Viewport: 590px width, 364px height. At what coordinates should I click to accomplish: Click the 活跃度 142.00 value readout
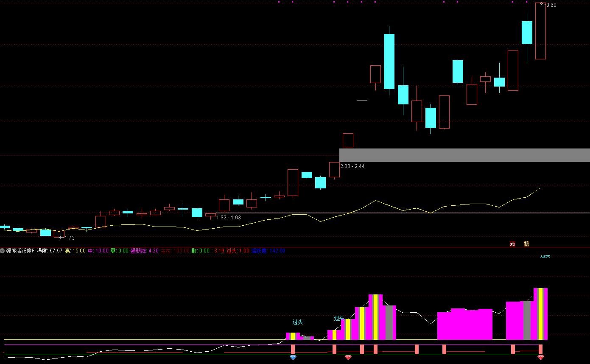(268, 251)
